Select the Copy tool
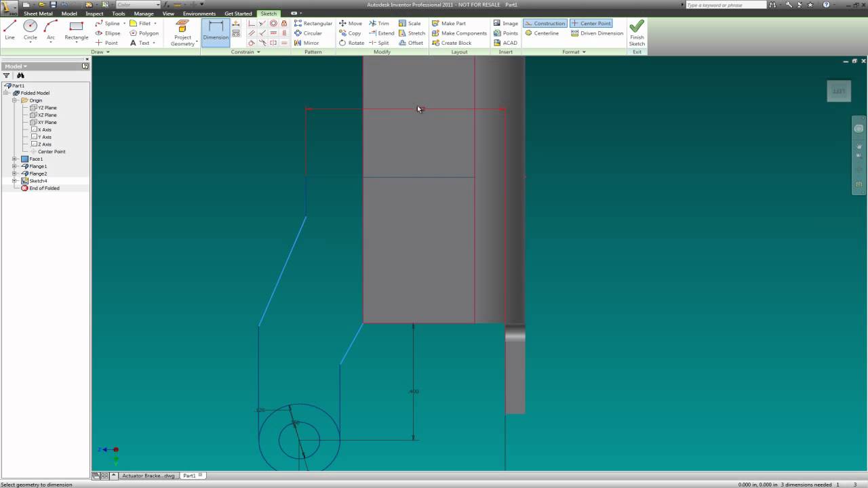868x488 pixels. (350, 33)
